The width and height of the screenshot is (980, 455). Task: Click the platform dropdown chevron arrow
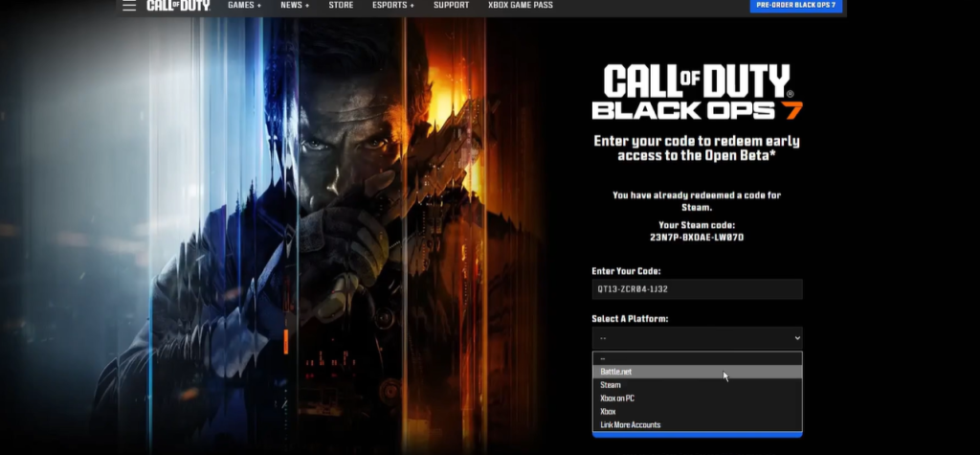pyautogui.click(x=797, y=338)
